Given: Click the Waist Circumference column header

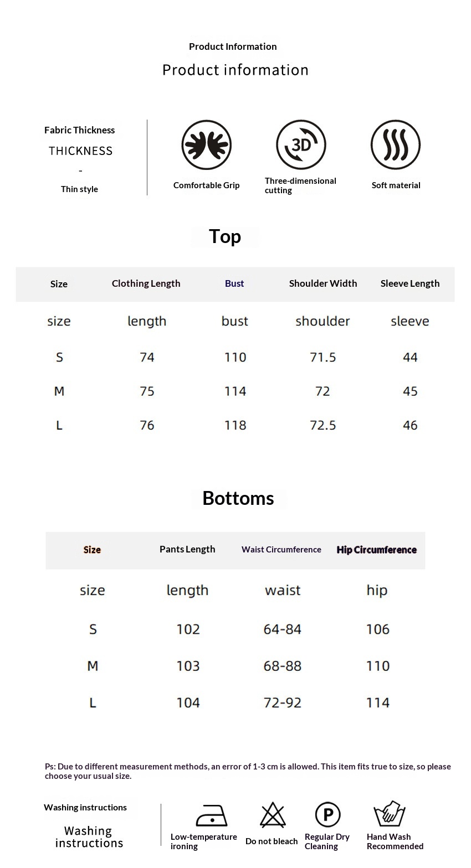Looking at the screenshot, I should 281,550.
